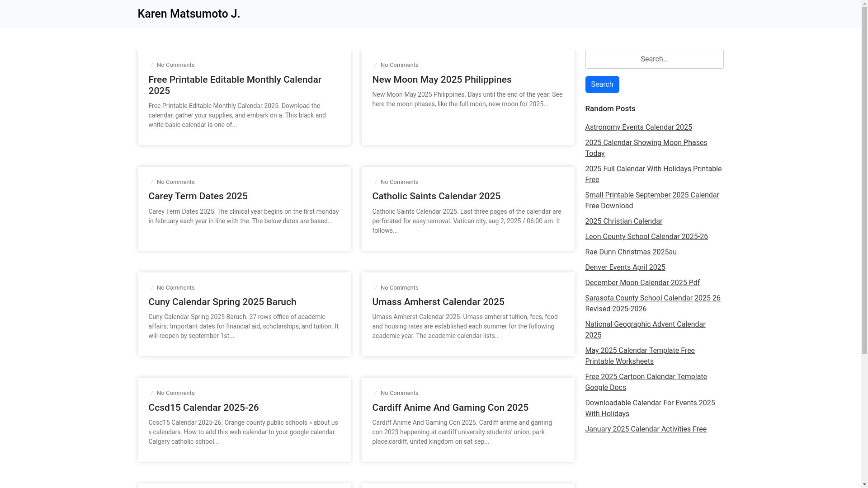Screen dimensions: 868x488
Task: Open May 2025 Calendar Template Free Printable Worksheets
Action: pos(640,356)
